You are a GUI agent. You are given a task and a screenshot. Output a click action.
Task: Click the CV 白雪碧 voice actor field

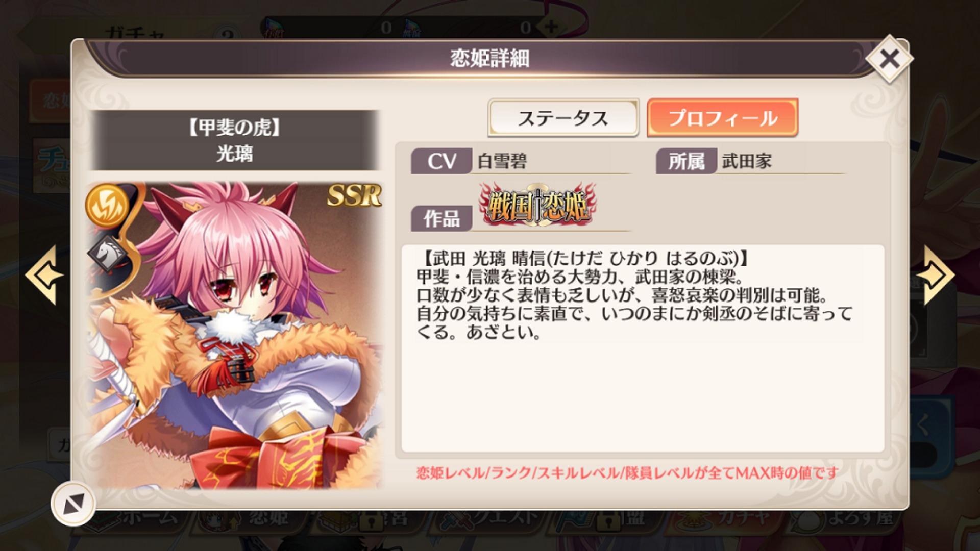point(521,161)
